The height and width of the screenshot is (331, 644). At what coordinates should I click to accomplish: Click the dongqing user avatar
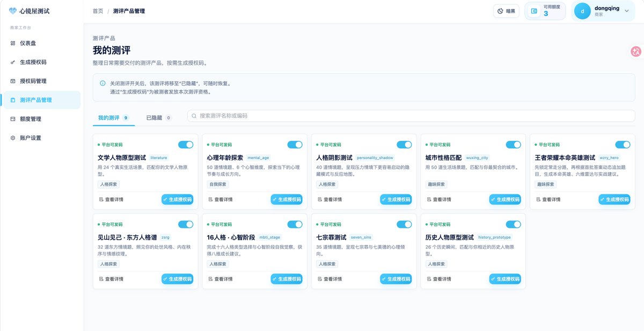[582, 11]
